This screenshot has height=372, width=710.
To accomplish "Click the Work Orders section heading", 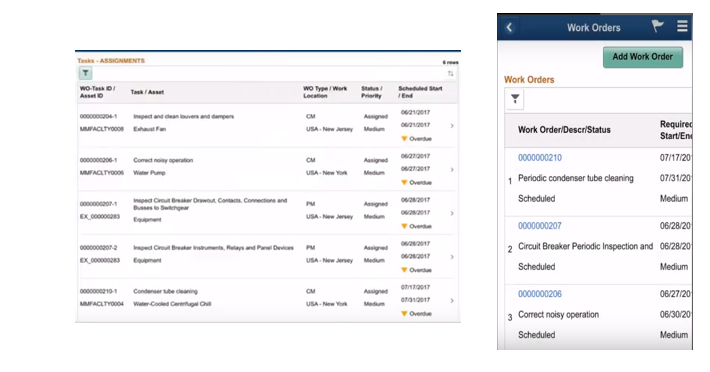I will (529, 80).
